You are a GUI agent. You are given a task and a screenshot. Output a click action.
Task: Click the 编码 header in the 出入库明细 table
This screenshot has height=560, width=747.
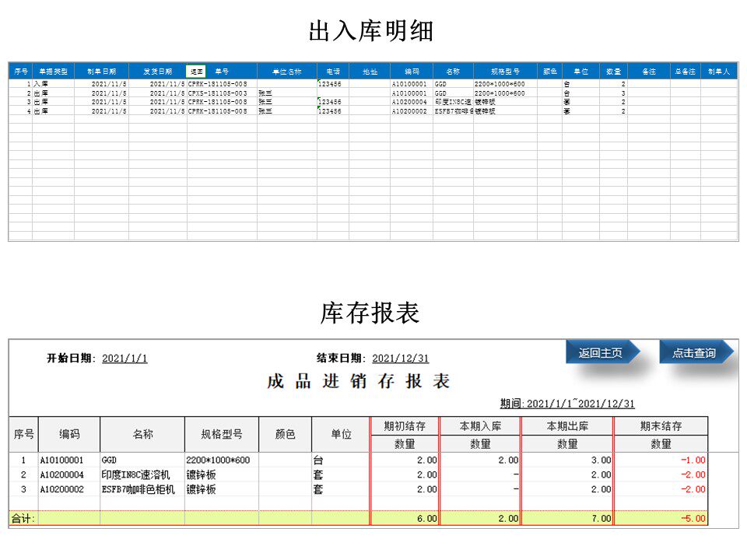click(412, 72)
